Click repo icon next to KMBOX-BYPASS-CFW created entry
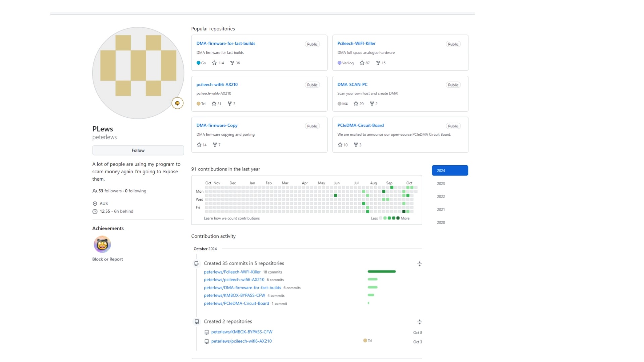Image resolution: width=644 pixels, height=362 pixels. click(x=207, y=333)
